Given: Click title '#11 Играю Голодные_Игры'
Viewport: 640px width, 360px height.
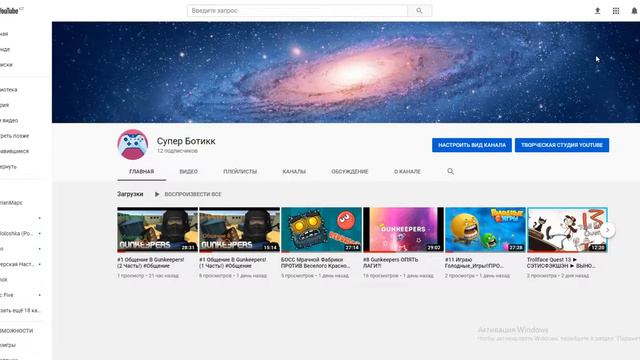Looking at the screenshot, I should [474, 262].
